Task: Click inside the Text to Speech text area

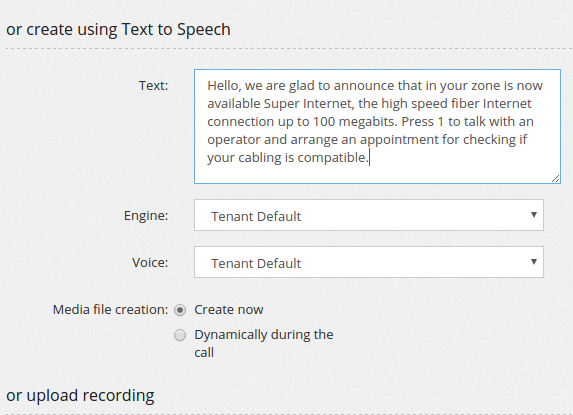Action: (377, 126)
